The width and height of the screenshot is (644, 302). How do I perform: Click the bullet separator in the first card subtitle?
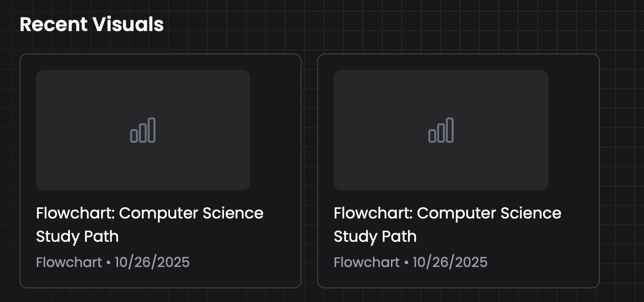click(108, 263)
